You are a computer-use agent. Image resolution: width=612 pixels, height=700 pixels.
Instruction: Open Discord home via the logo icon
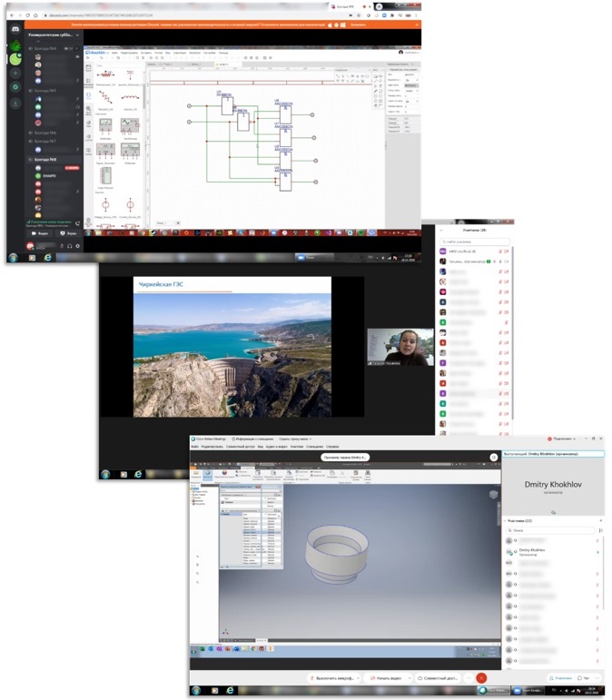[15, 29]
